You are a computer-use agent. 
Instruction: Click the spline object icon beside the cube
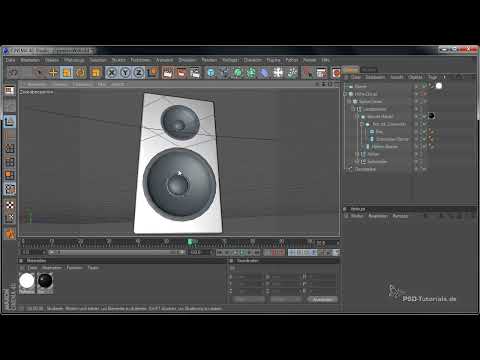[224, 72]
